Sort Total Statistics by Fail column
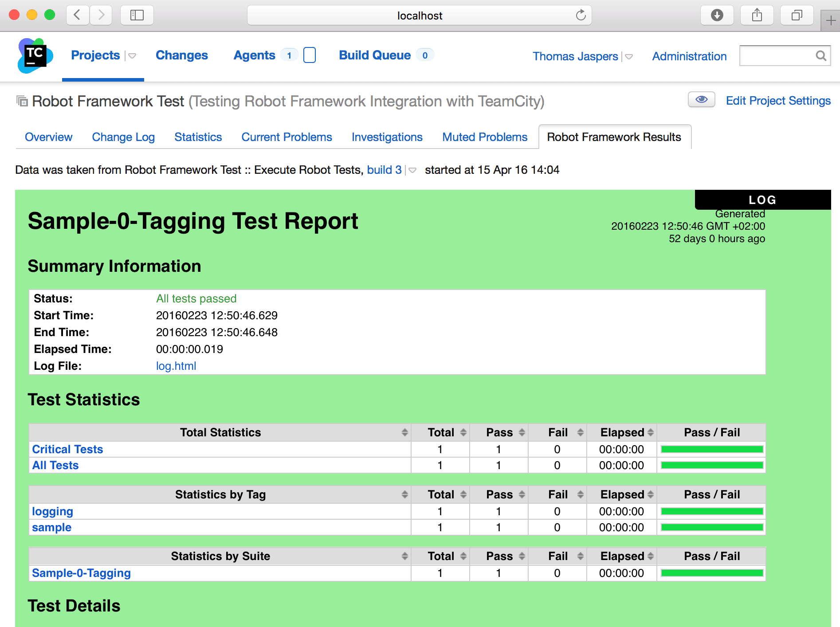Screen dimensions: 840x627 580,432
